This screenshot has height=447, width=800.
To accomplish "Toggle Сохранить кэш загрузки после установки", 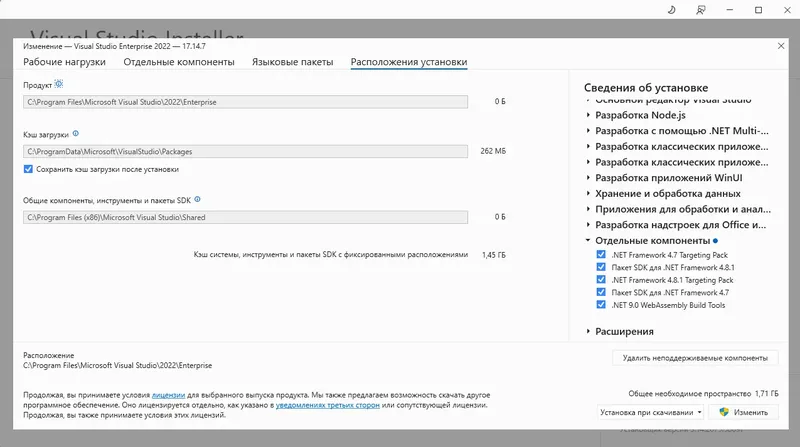I will tap(28, 169).
